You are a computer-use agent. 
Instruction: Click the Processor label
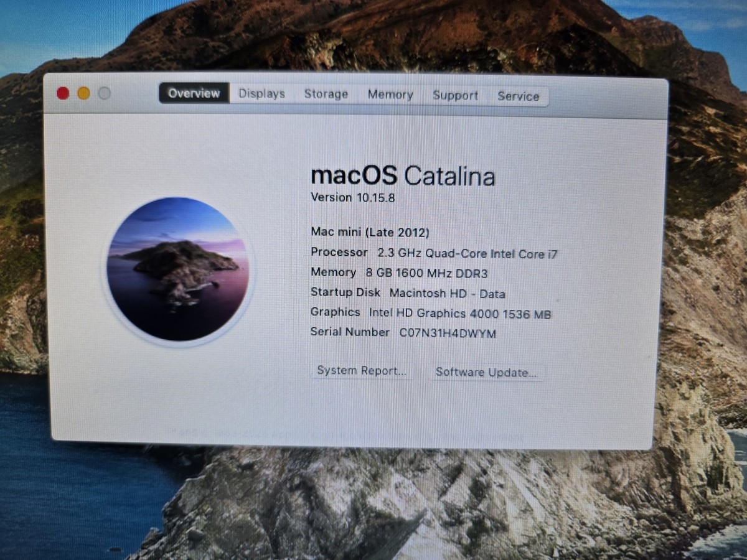point(339,252)
